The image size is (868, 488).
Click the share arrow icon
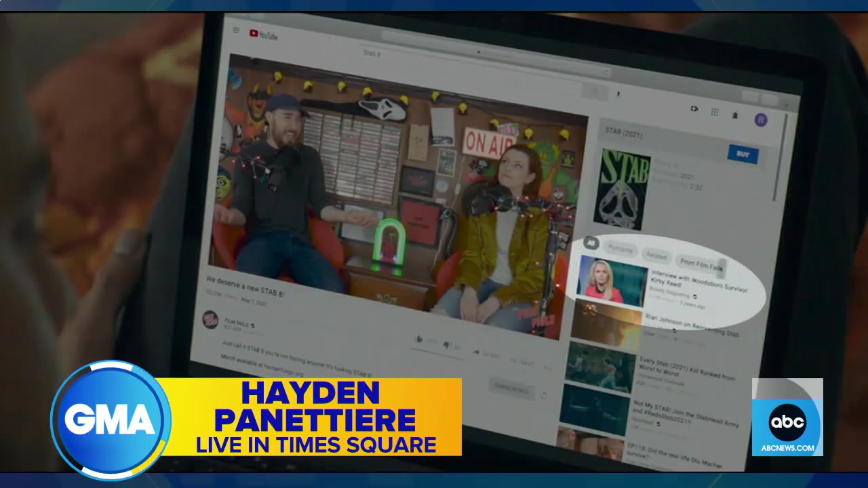point(476,352)
